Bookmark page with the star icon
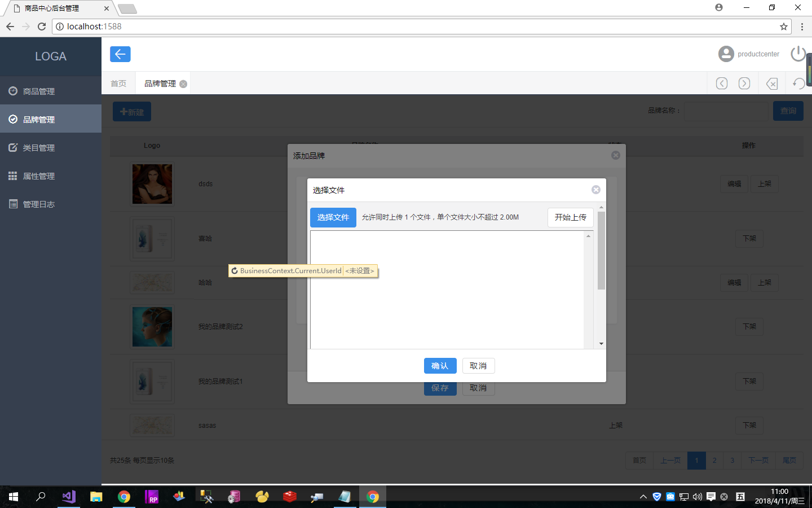This screenshot has width=812, height=508. 783,27
